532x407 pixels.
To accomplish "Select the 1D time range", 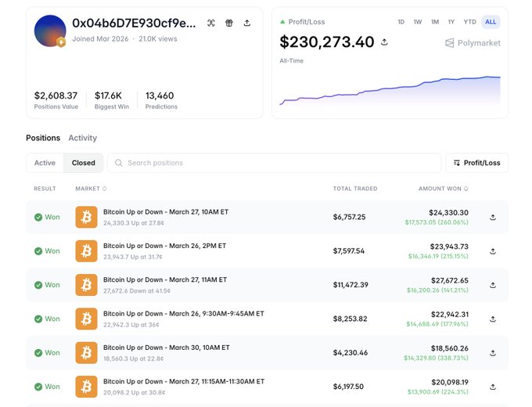I will coord(401,22).
